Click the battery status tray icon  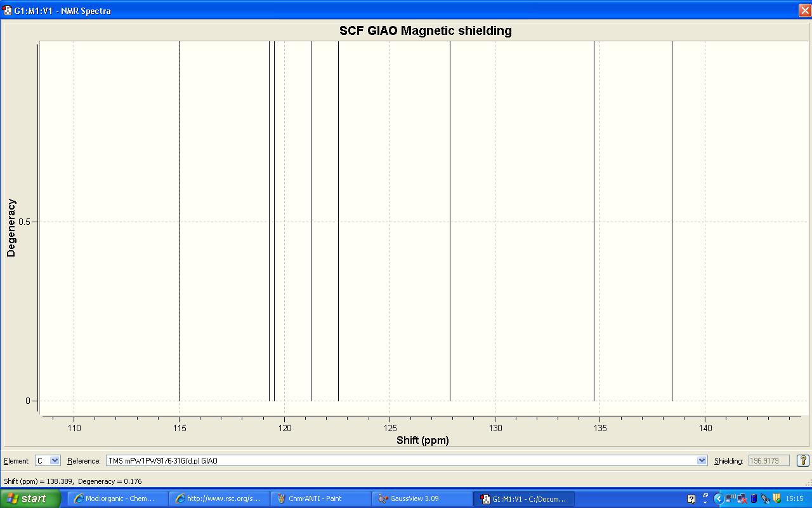point(754,498)
